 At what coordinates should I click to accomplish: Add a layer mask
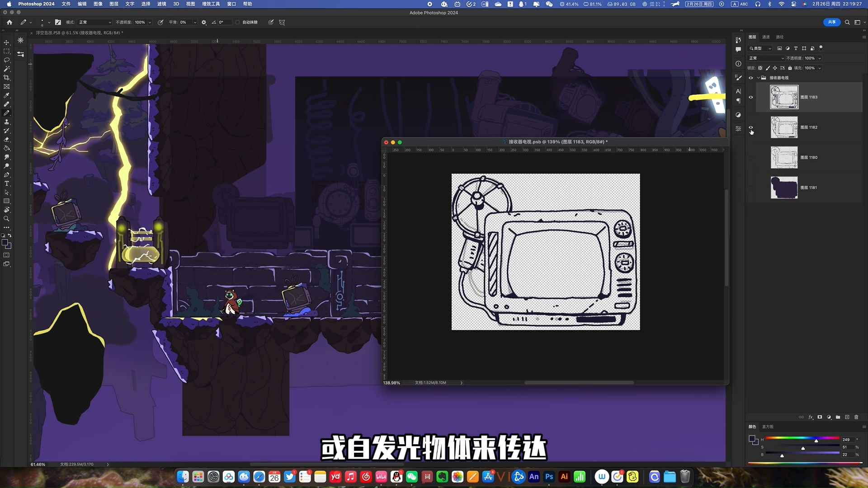point(820,417)
